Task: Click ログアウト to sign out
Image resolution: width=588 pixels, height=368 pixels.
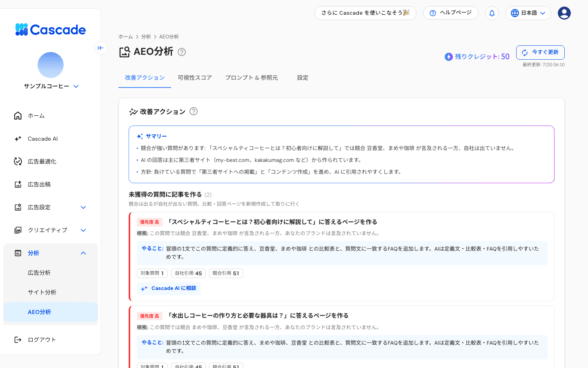Action: pos(51,340)
